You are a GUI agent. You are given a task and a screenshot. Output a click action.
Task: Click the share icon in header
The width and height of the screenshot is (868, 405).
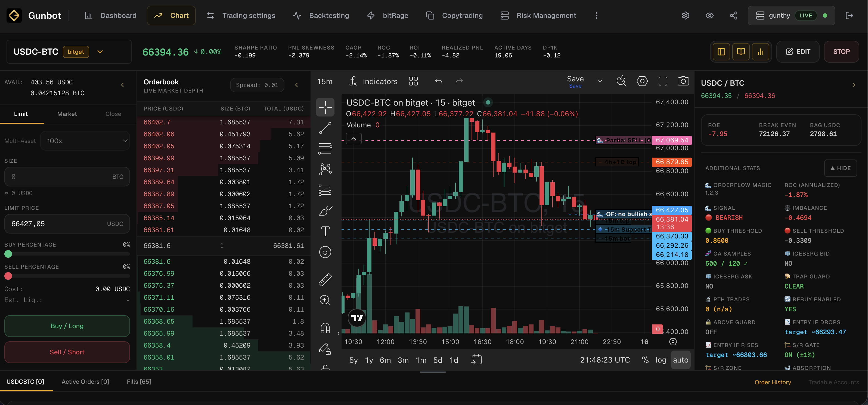click(734, 16)
